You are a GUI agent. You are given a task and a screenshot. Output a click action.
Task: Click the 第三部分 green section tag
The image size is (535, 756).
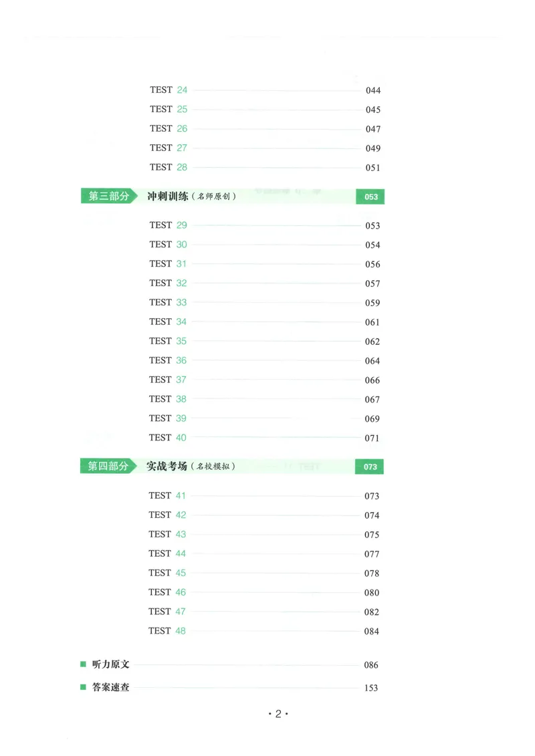[109, 197]
